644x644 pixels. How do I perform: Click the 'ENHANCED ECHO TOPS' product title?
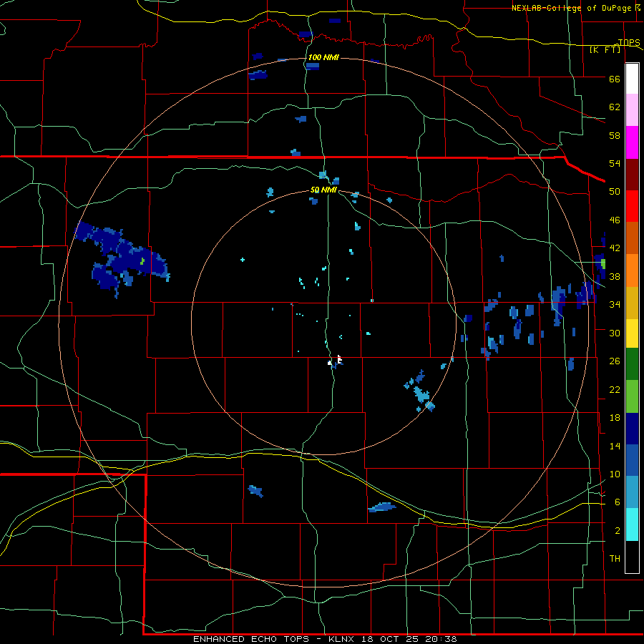pyautogui.click(x=251, y=639)
